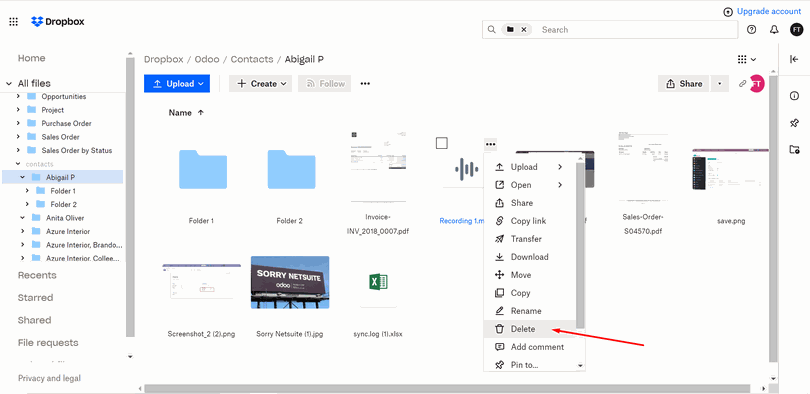
Task: Collapse the All files section
Action: pyautogui.click(x=9, y=83)
